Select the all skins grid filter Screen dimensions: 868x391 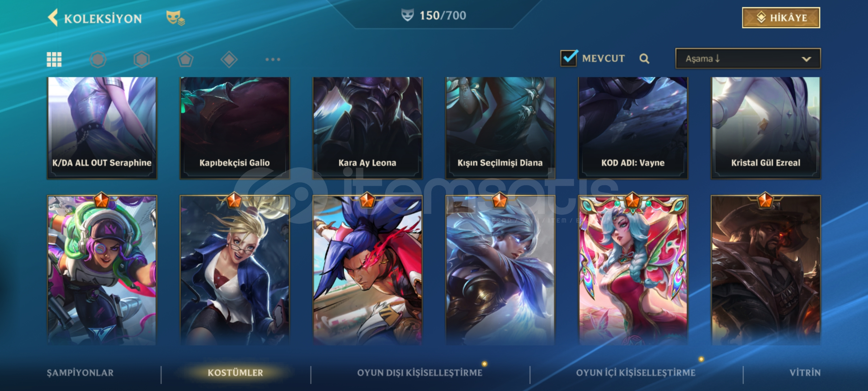[54, 59]
